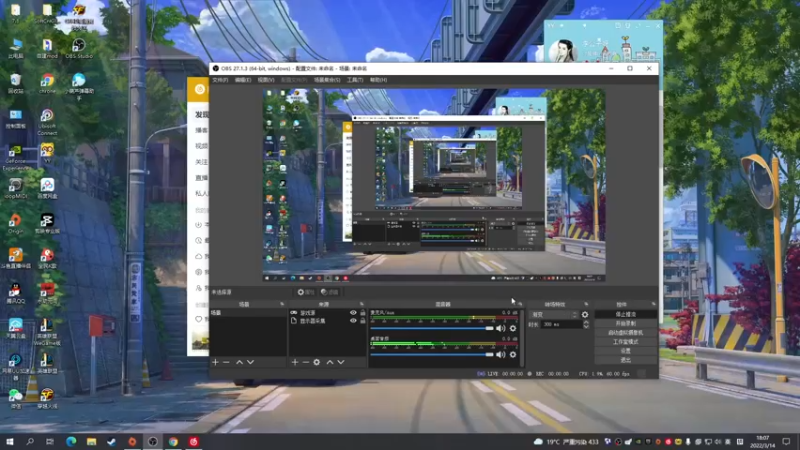Open the 工具(T) menu

[355, 80]
